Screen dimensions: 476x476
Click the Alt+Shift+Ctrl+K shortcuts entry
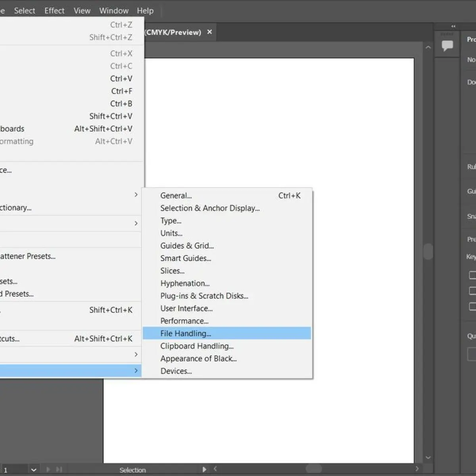point(71,339)
